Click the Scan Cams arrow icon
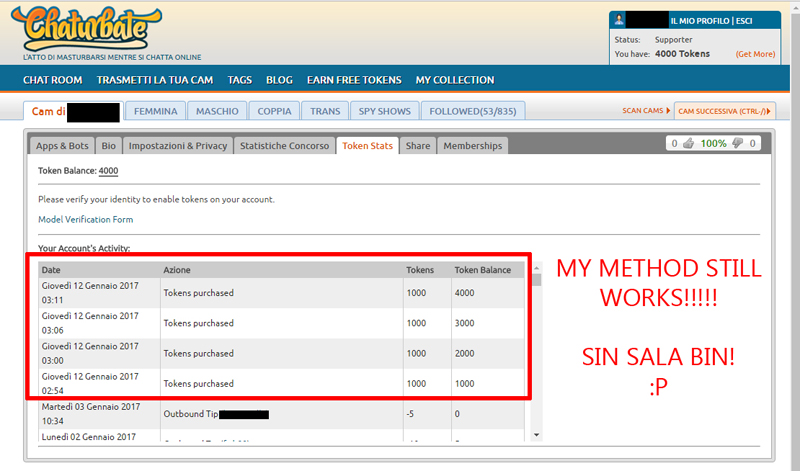 (668, 111)
